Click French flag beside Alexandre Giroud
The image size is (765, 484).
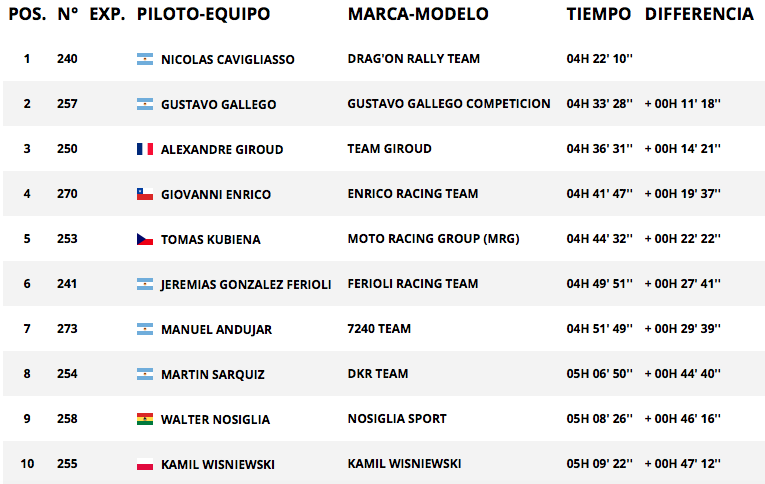point(145,149)
